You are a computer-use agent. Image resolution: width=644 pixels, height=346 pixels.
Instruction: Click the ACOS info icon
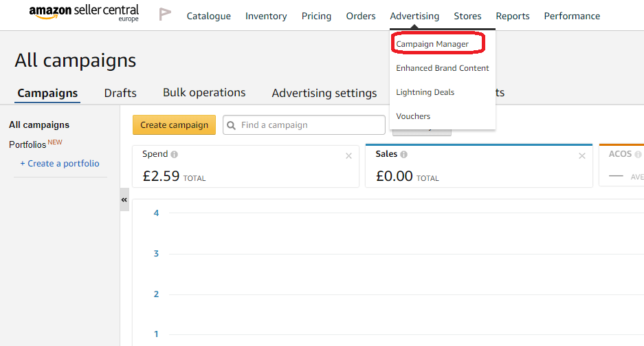[638, 155]
